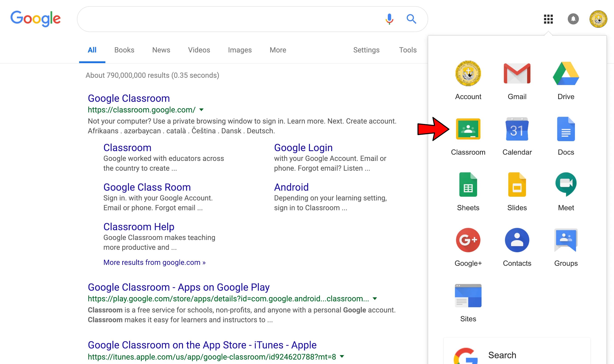Viewport: 614px width, 364px height.
Task: Open Google Slides app icon
Action: [517, 185]
